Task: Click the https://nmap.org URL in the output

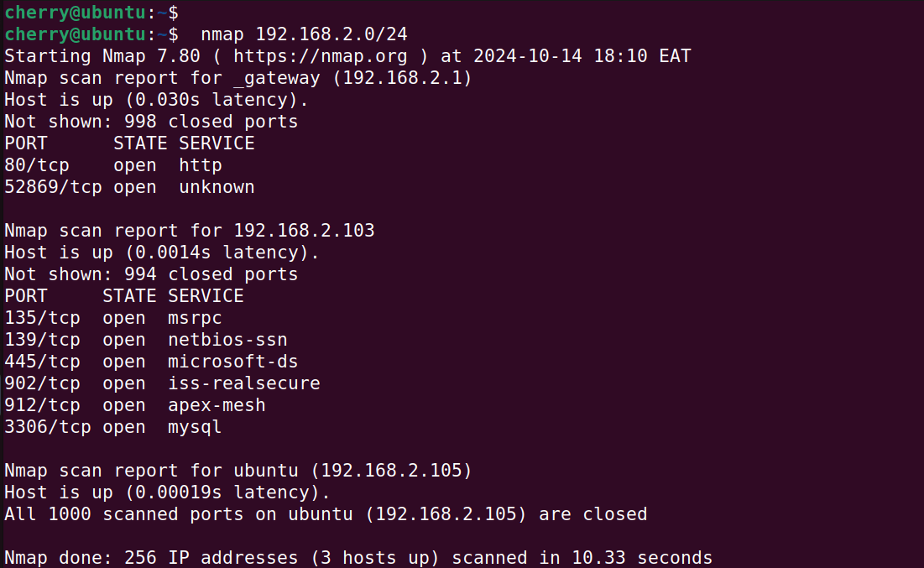Action: (320, 56)
